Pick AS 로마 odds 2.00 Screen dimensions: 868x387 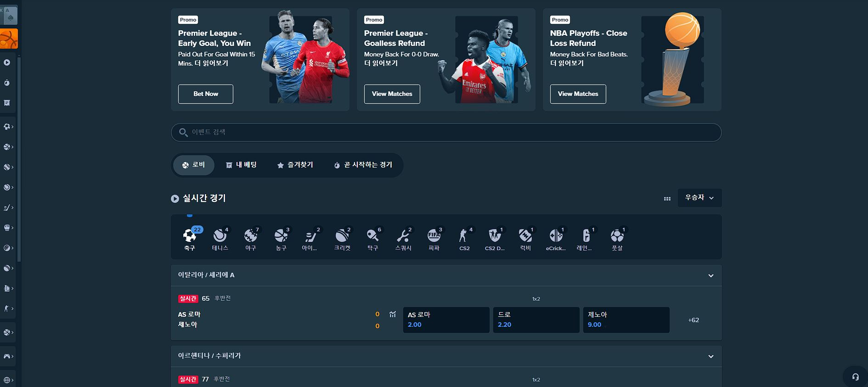coord(446,320)
